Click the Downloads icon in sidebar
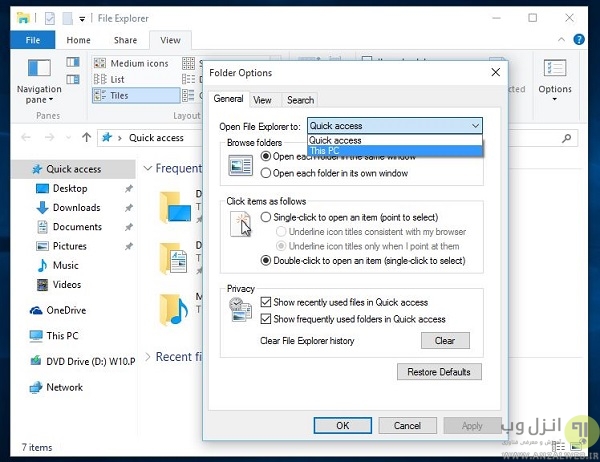 42,208
